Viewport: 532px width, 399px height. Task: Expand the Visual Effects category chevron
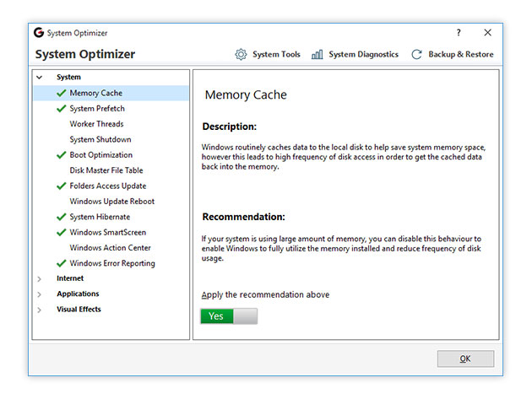40,310
